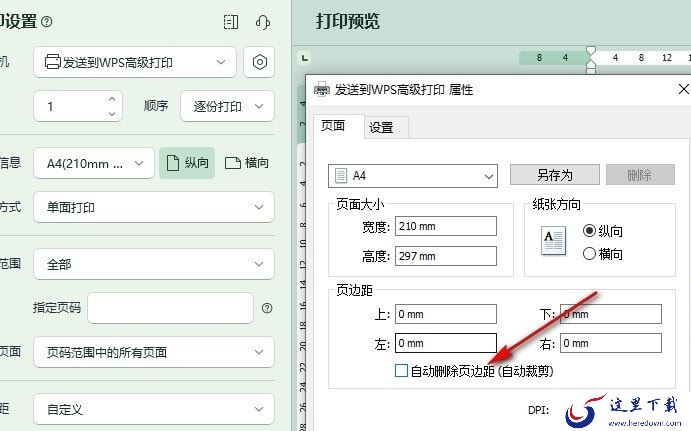The image size is (691, 431).
Task: Click help icon beside print settings title
Action: 46,22
